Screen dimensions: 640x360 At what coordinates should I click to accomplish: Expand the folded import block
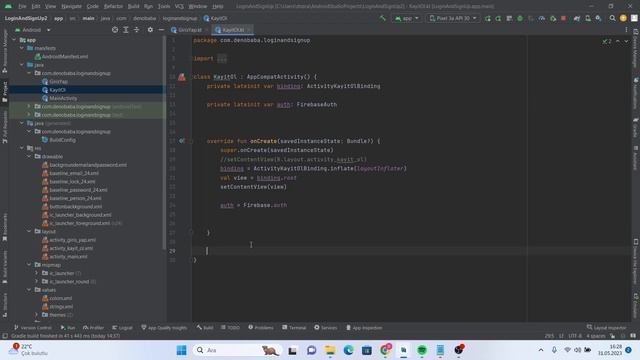click(x=222, y=58)
